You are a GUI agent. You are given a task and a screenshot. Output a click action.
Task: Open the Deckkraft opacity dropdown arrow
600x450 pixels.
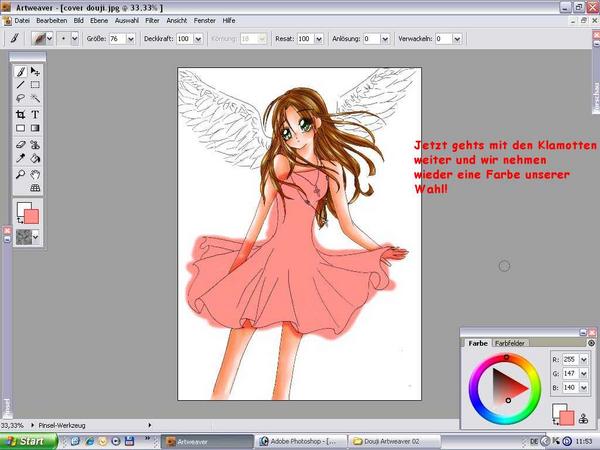click(x=198, y=39)
